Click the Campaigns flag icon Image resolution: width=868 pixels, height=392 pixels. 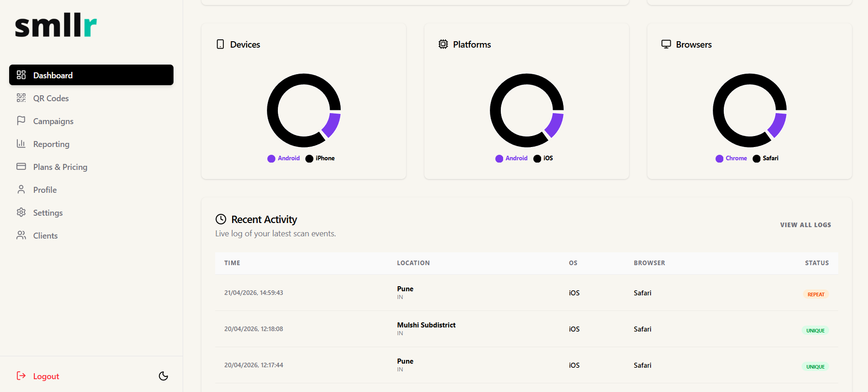tap(21, 120)
